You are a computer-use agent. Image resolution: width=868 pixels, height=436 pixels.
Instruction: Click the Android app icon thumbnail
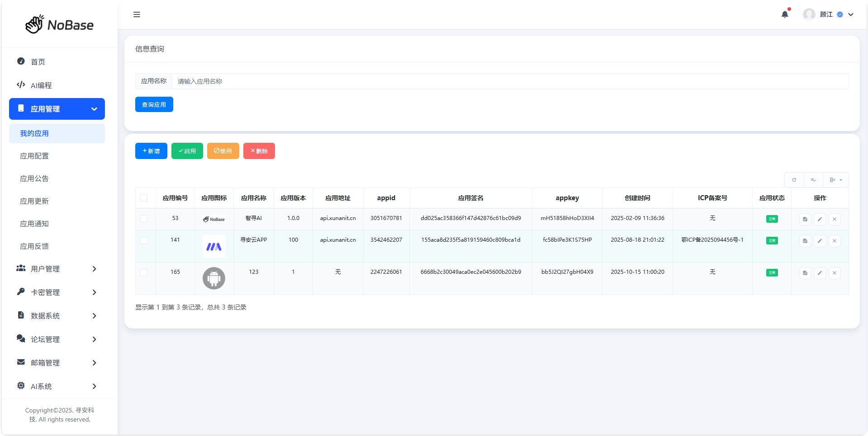(214, 278)
